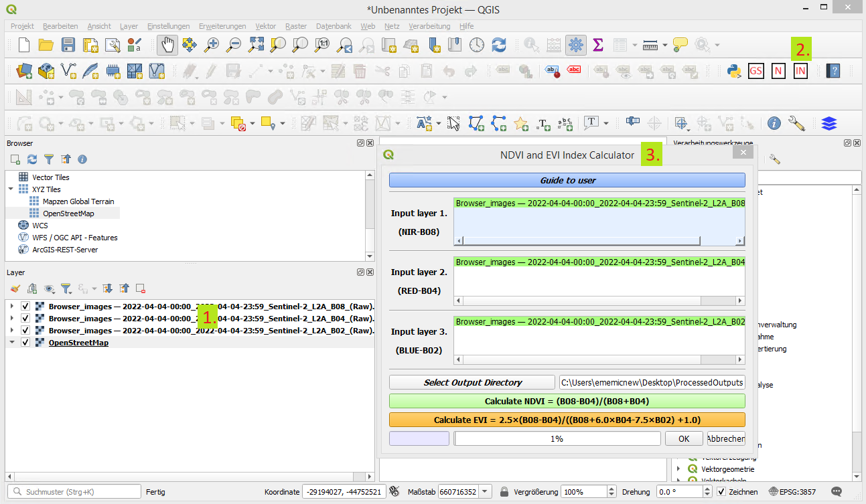
Task: Open Data Source Manager icon
Action: [x=24, y=70]
